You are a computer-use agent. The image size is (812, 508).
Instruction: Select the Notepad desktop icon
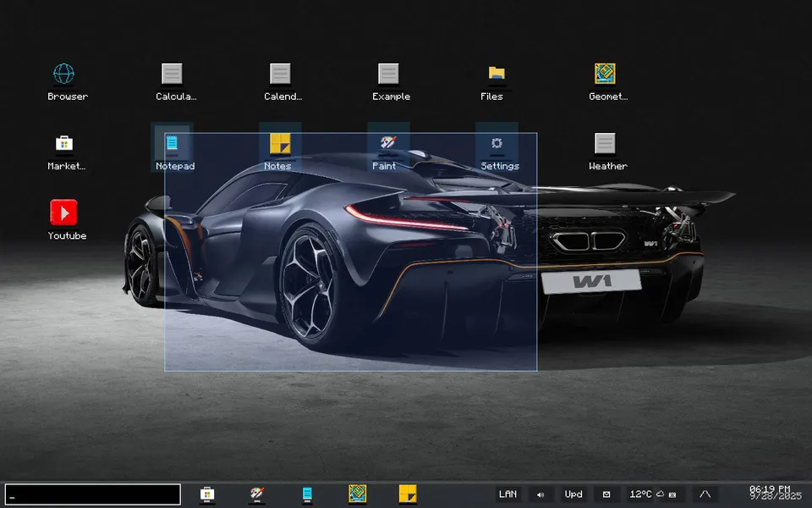click(x=172, y=144)
